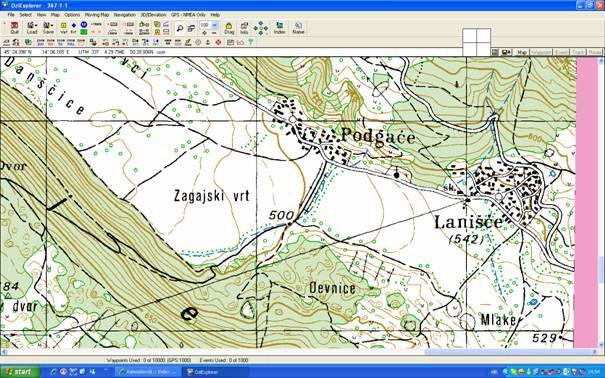The height and width of the screenshot is (378, 605).
Task: Toggle the Map object mode button
Action: point(522,52)
